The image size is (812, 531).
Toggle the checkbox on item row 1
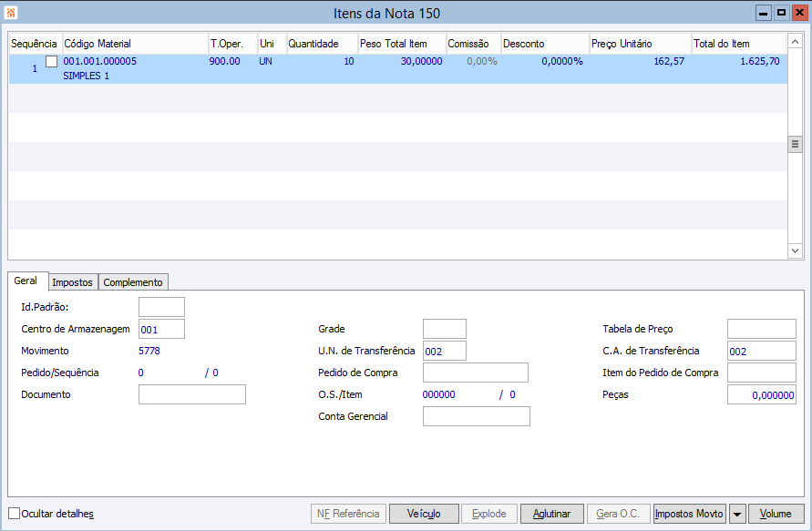[x=51, y=61]
